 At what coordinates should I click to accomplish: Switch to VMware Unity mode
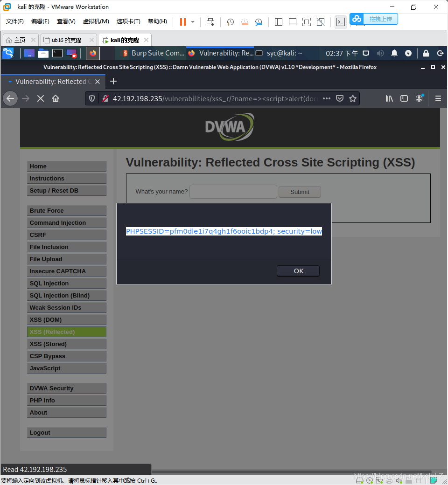point(321,21)
